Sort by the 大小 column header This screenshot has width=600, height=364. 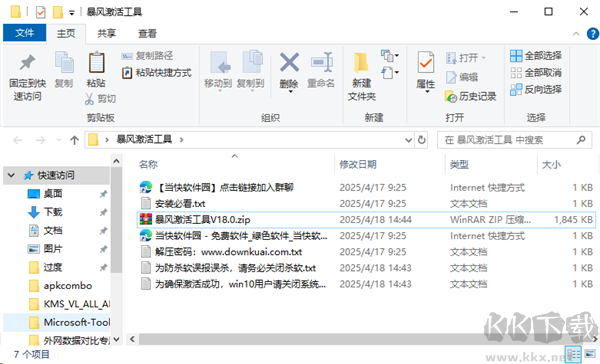[x=551, y=165]
